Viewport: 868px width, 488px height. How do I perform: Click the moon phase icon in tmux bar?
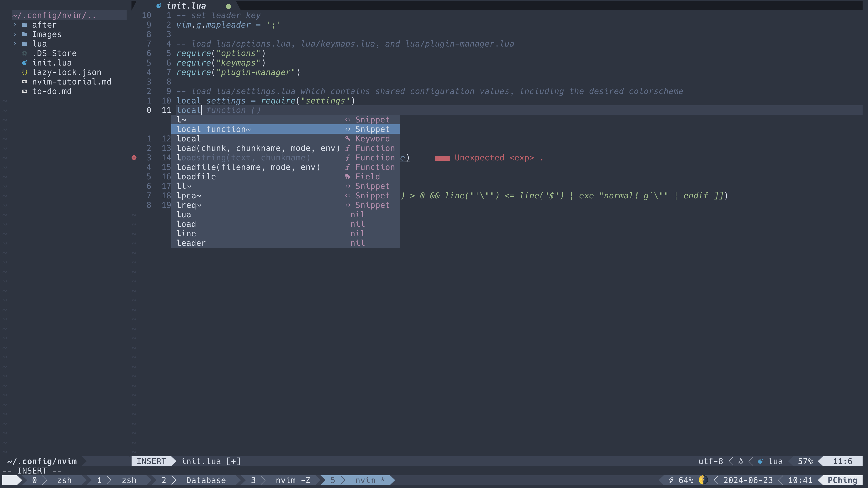[x=703, y=480]
